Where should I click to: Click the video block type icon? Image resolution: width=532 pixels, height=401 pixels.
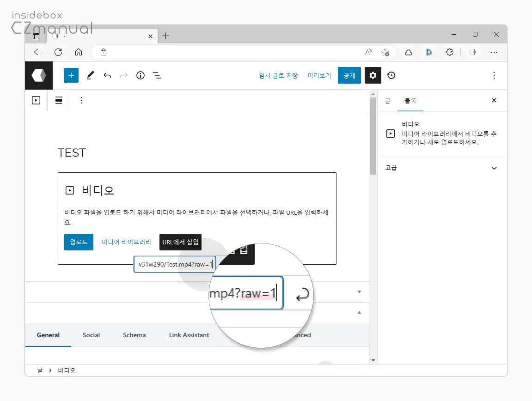36,100
